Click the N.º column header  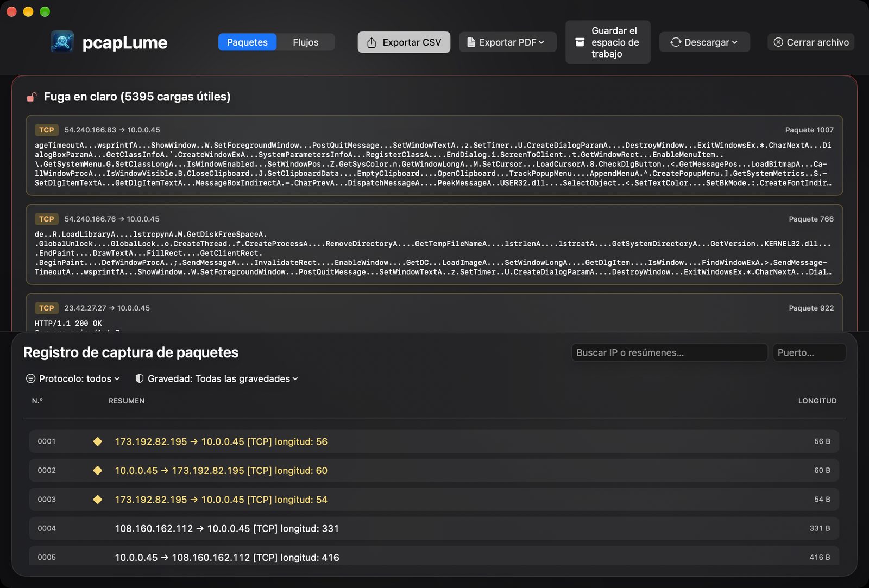click(37, 401)
